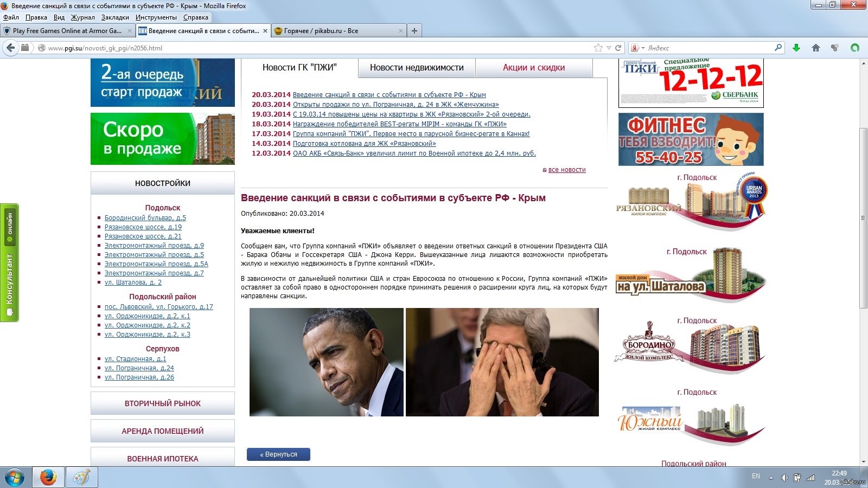Reload the page with the refresh icon
The image size is (868, 488).
coord(618,48)
